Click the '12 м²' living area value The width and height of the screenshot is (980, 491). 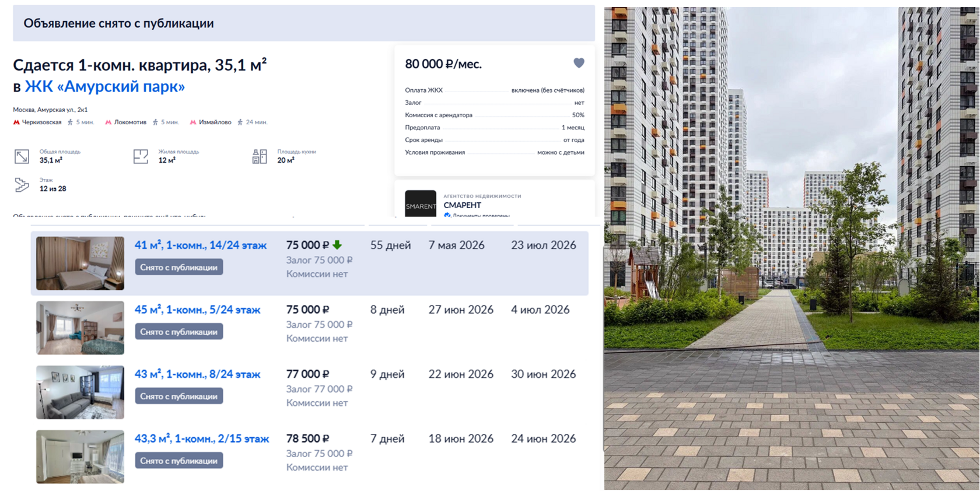167,160
